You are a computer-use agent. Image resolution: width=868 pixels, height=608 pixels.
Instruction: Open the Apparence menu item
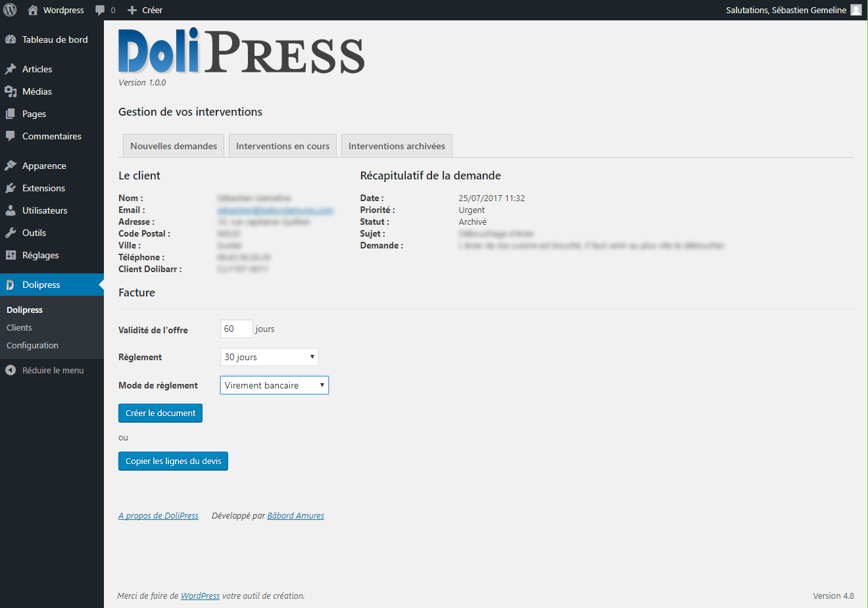click(x=52, y=166)
